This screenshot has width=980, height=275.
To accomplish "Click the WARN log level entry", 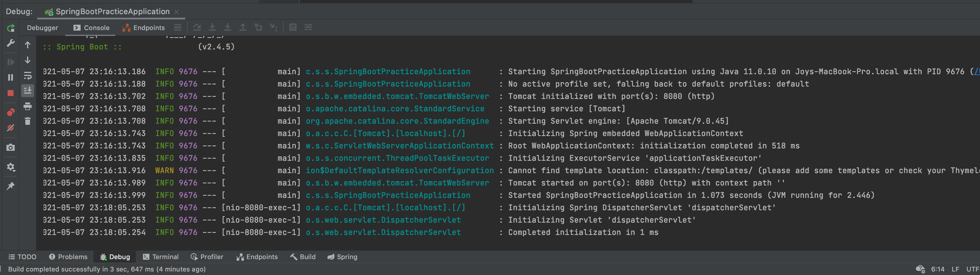I will click(164, 171).
